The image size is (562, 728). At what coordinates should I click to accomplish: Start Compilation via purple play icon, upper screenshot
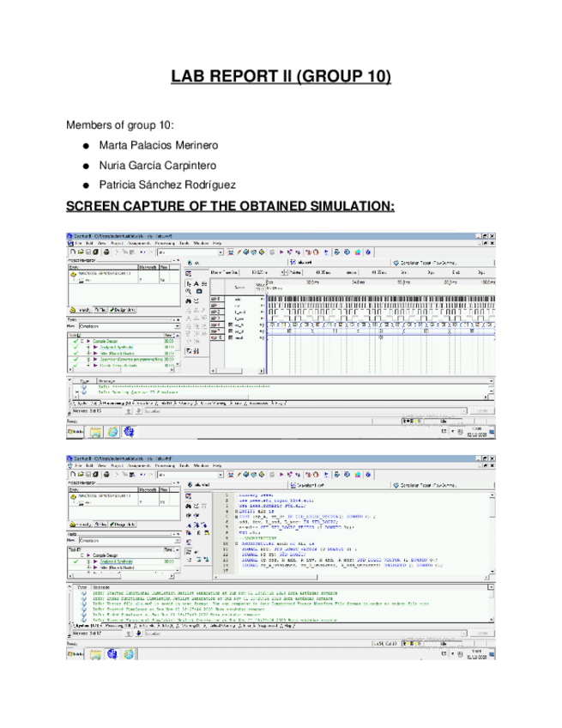coord(281,252)
